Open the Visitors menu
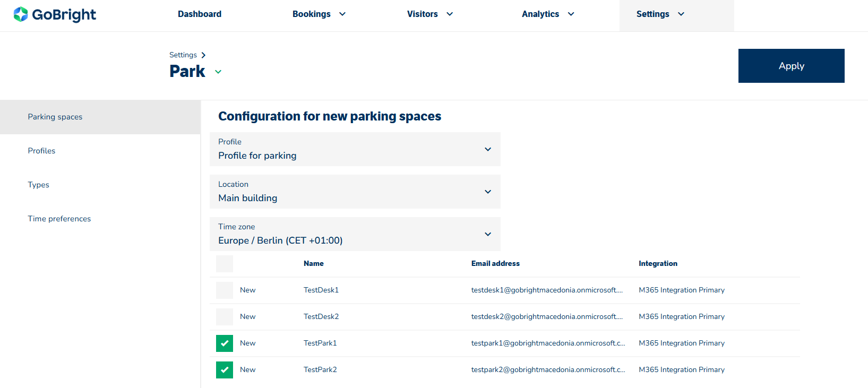This screenshot has height=388, width=868. tap(429, 14)
